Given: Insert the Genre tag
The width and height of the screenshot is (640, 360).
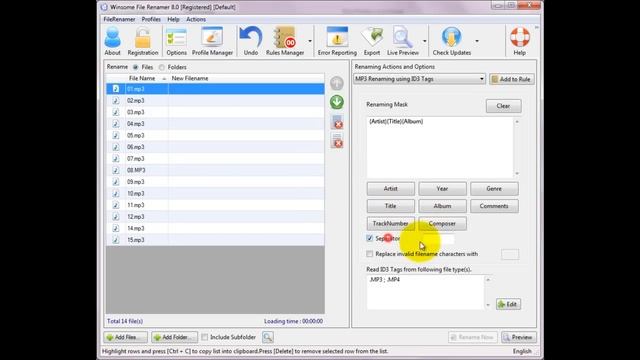Looking at the screenshot, I should coord(494,189).
